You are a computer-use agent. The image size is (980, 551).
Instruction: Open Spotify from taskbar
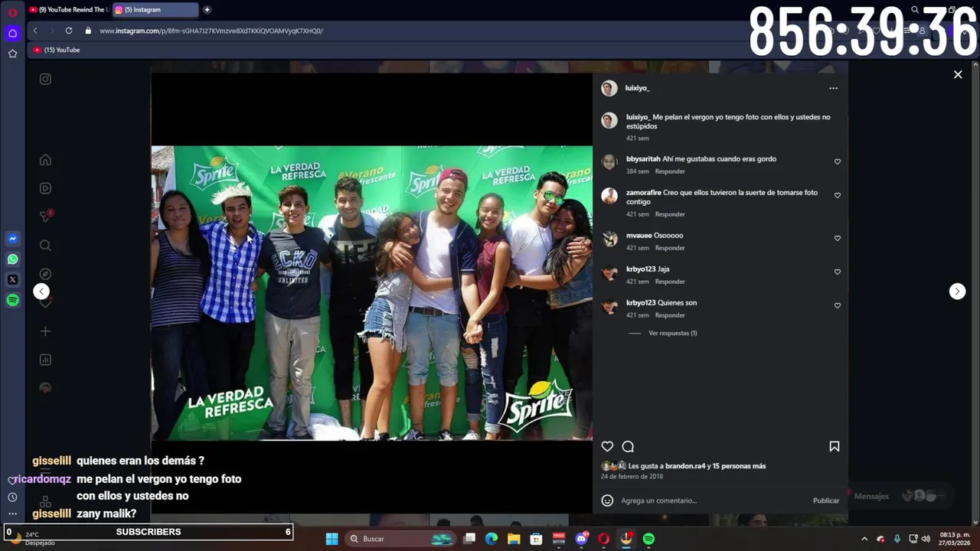[648, 539]
